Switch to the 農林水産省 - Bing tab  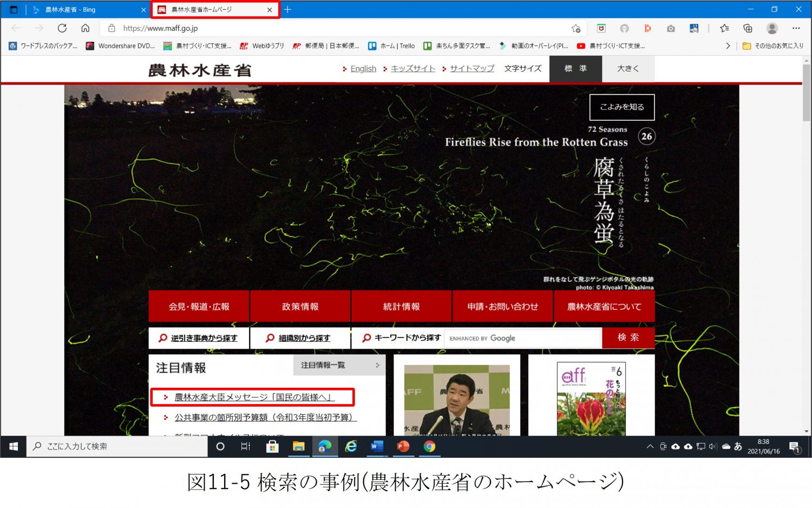(87, 10)
